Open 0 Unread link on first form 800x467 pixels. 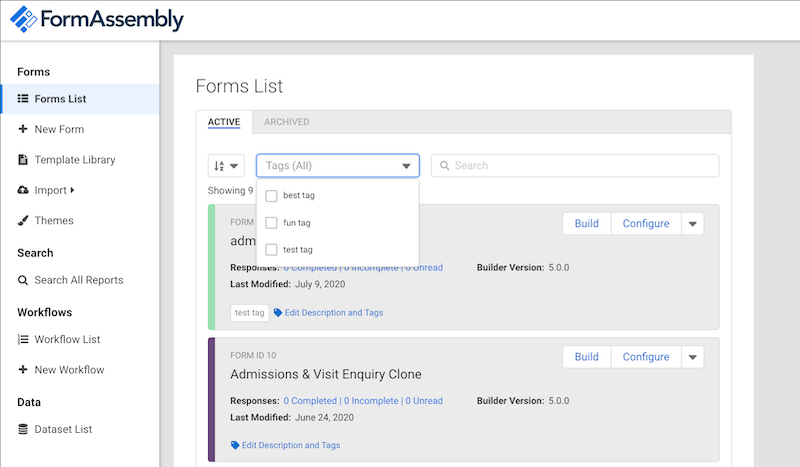click(x=424, y=267)
